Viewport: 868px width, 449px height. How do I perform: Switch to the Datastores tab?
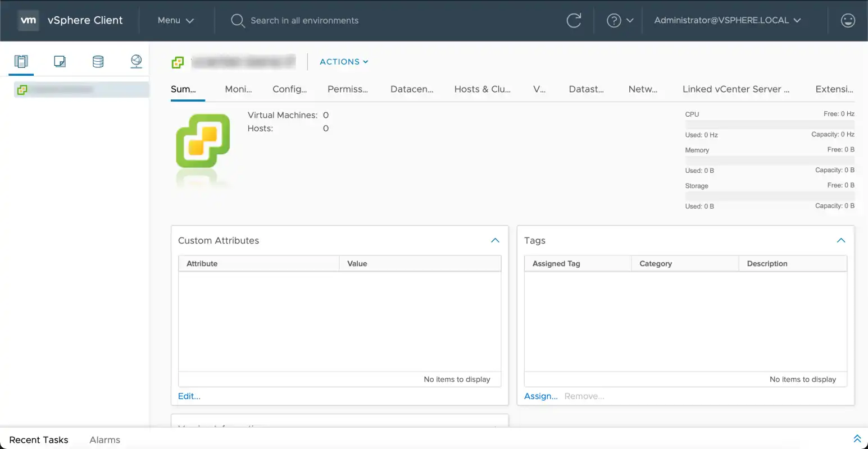coord(586,89)
